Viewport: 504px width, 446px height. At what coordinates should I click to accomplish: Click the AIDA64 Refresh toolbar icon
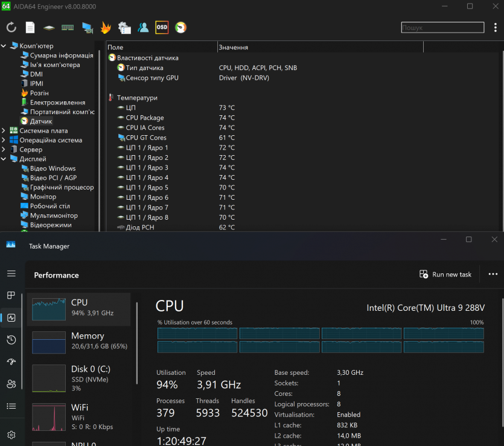(11, 27)
